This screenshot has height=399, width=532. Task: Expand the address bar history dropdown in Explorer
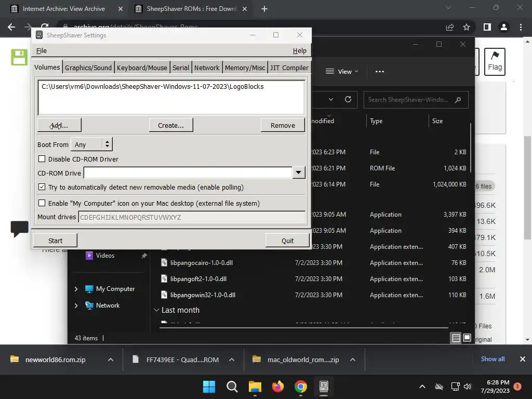(331, 99)
